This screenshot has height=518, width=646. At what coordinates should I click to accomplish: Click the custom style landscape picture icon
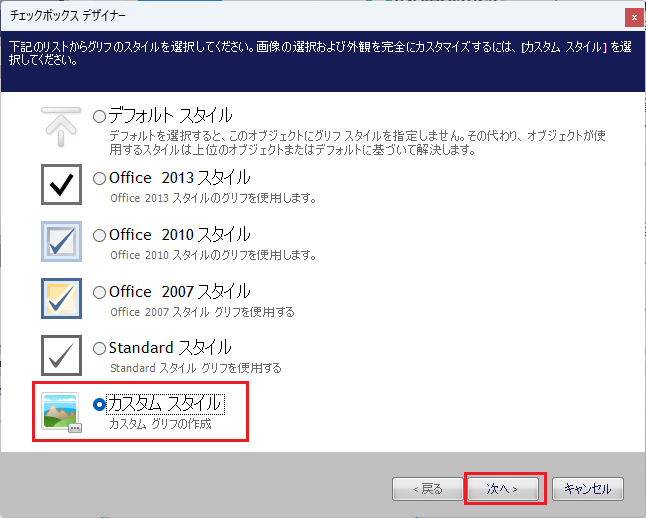pos(62,411)
